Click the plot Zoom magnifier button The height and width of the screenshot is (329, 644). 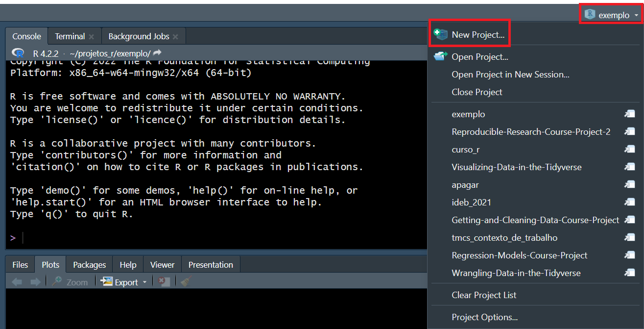tap(70, 282)
